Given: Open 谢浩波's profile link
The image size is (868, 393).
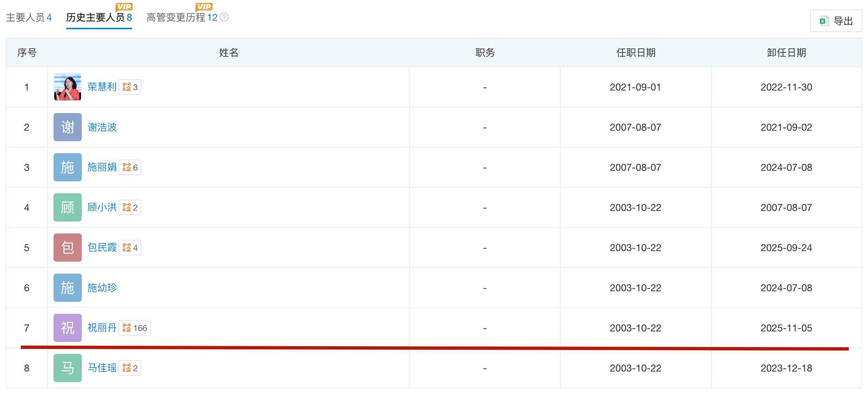Looking at the screenshot, I should (x=102, y=127).
